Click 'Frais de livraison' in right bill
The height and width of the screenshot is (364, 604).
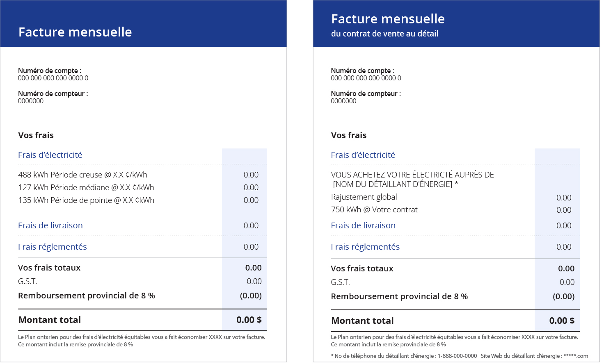(363, 225)
